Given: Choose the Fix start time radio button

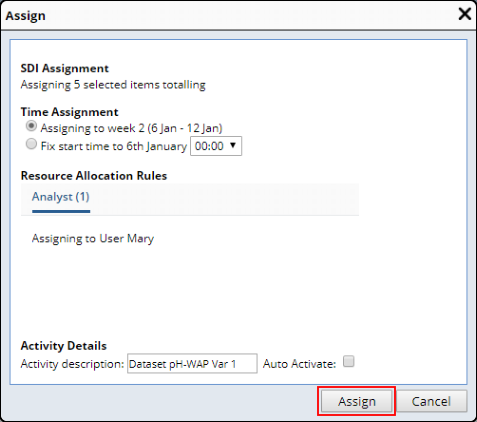Looking at the screenshot, I should [x=31, y=144].
